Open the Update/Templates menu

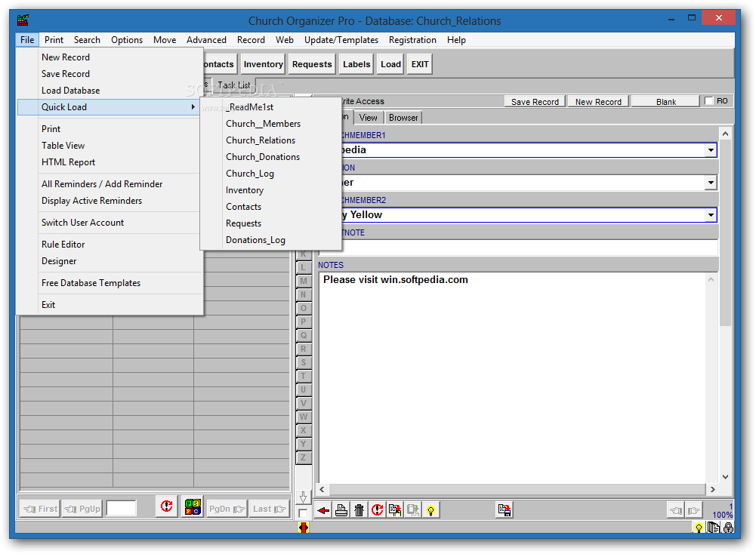(x=341, y=40)
